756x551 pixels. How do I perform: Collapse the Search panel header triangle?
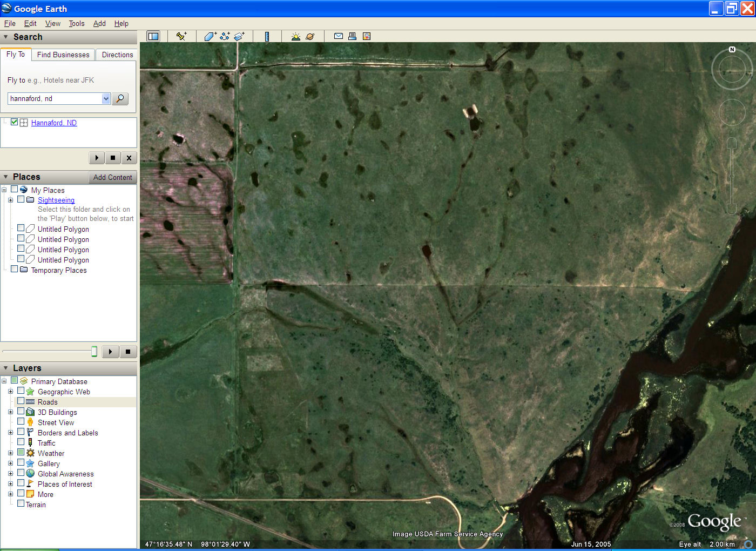tap(5, 37)
